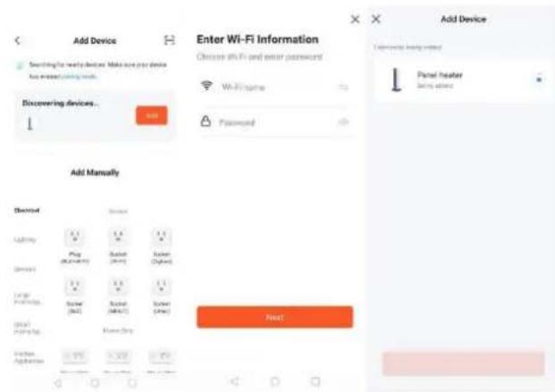
Task: Choose the Lighting category tab
Action: click(25, 240)
